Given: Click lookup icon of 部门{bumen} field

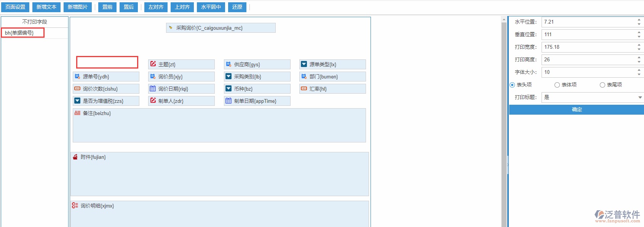Looking at the screenshot, I should pyautogui.click(x=304, y=76).
